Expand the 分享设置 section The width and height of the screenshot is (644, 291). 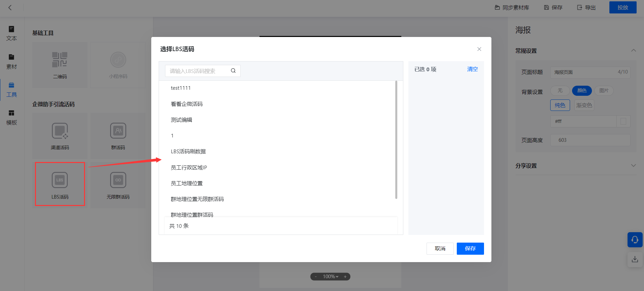(633, 165)
